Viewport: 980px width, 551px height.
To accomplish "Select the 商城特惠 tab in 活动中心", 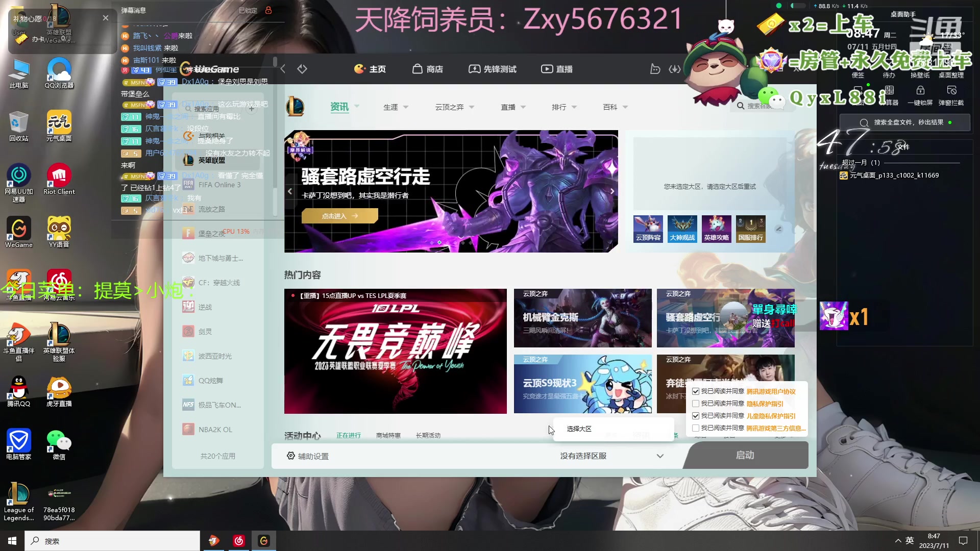I will (x=388, y=435).
